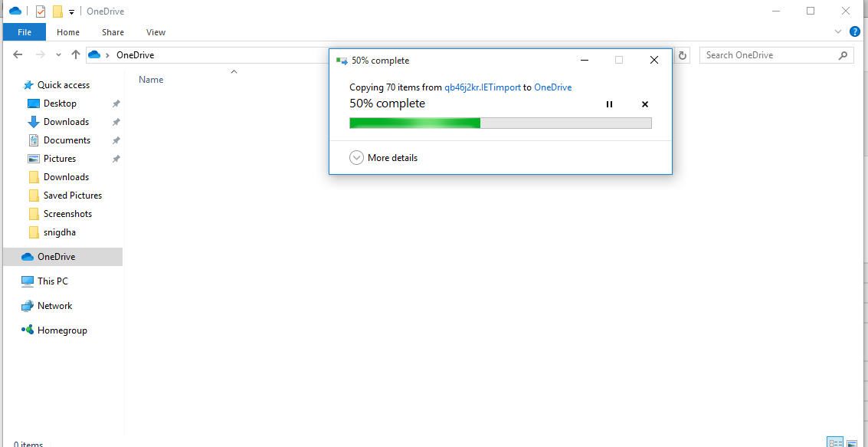Open the blue Help question mark icon
The width and height of the screenshot is (868, 447).
pyautogui.click(x=855, y=31)
